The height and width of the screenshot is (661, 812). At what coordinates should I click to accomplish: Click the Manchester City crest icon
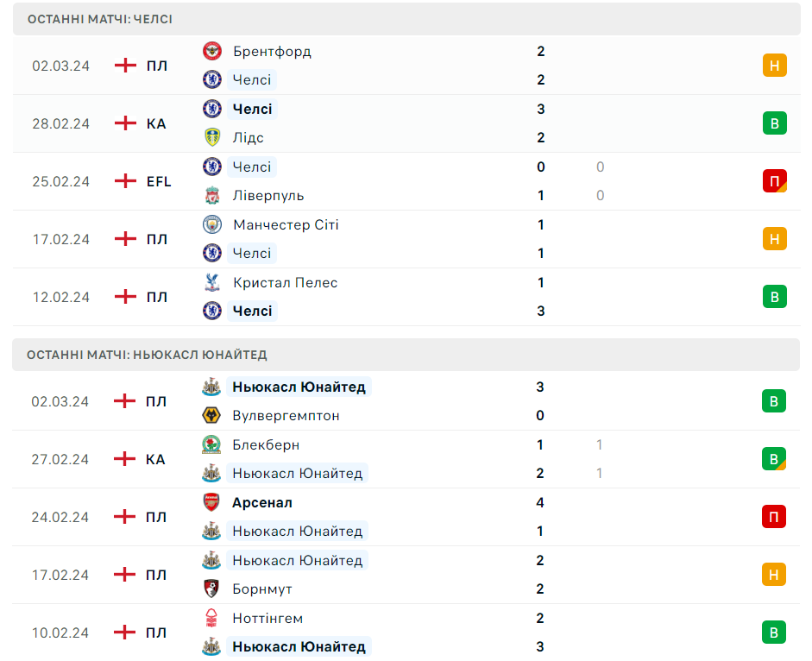point(212,224)
